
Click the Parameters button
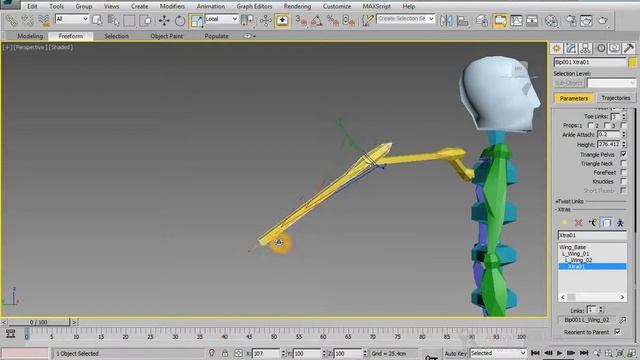coord(574,98)
